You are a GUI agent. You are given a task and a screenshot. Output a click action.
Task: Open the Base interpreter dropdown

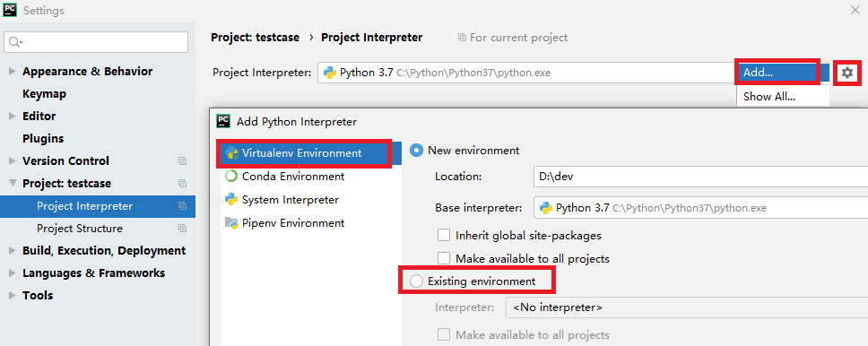pyautogui.click(x=701, y=208)
